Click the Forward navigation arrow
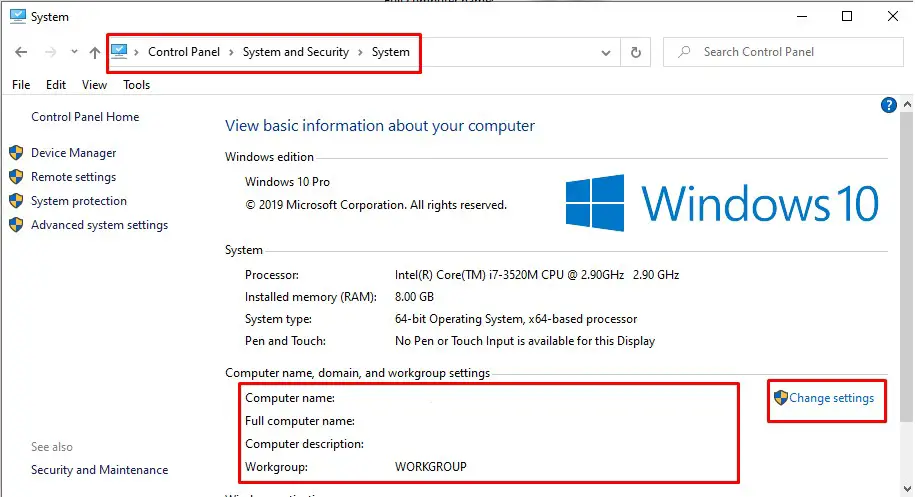 tap(51, 52)
